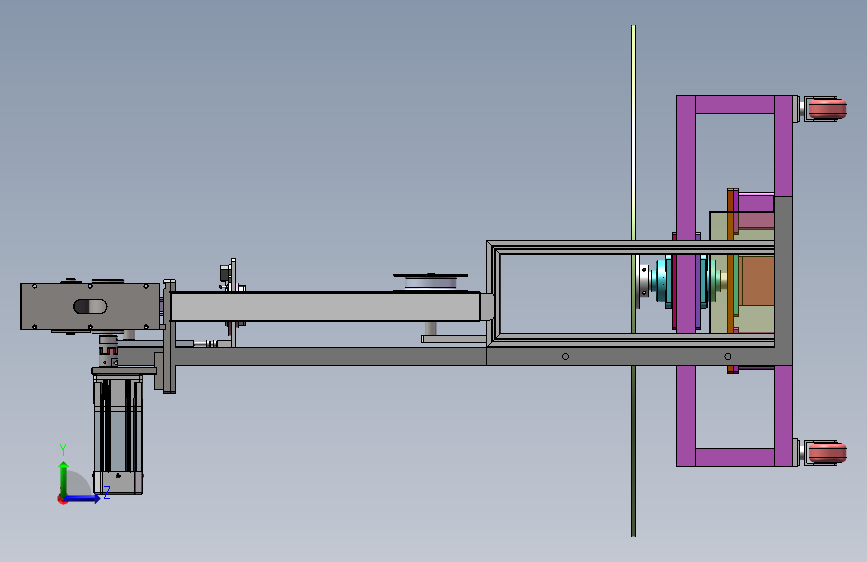Select the thin vertical disc edge line
Viewport: 867px width, 562px height.
point(634,280)
